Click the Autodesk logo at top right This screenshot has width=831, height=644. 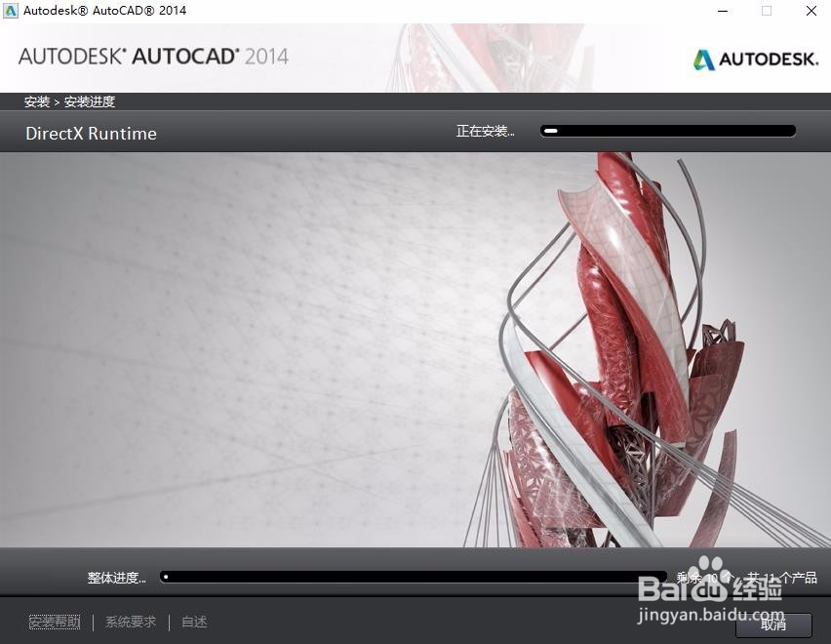click(x=756, y=60)
